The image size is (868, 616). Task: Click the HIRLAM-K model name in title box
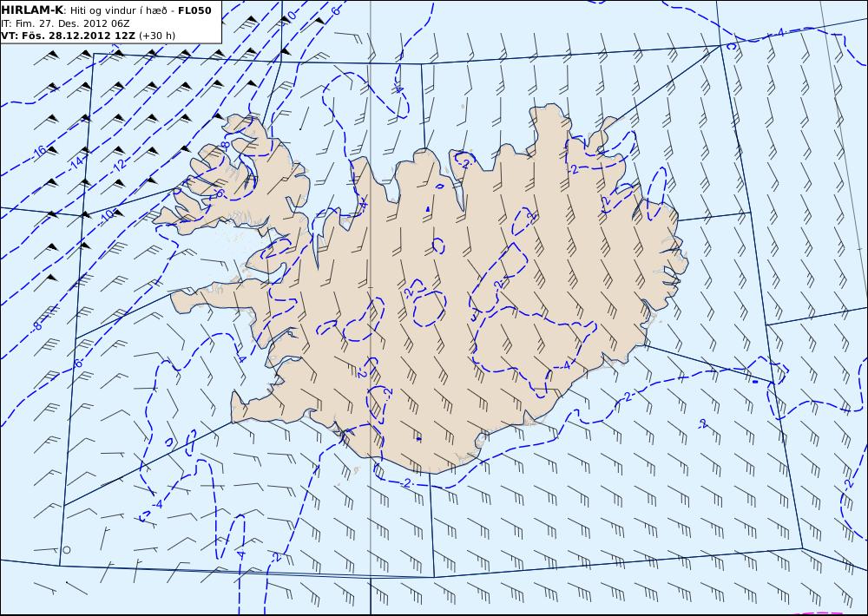[x=32, y=10]
